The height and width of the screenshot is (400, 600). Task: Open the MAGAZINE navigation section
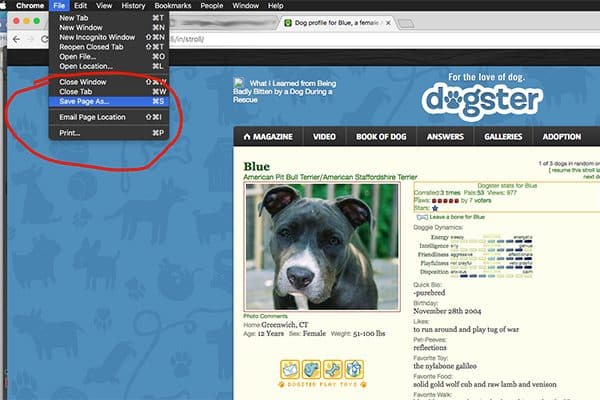click(268, 137)
